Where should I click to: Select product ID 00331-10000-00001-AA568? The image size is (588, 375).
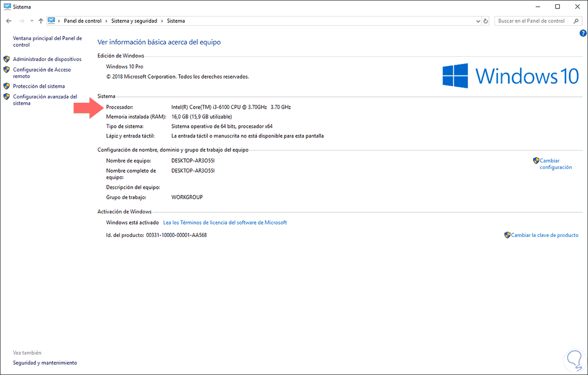coord(176,235)
